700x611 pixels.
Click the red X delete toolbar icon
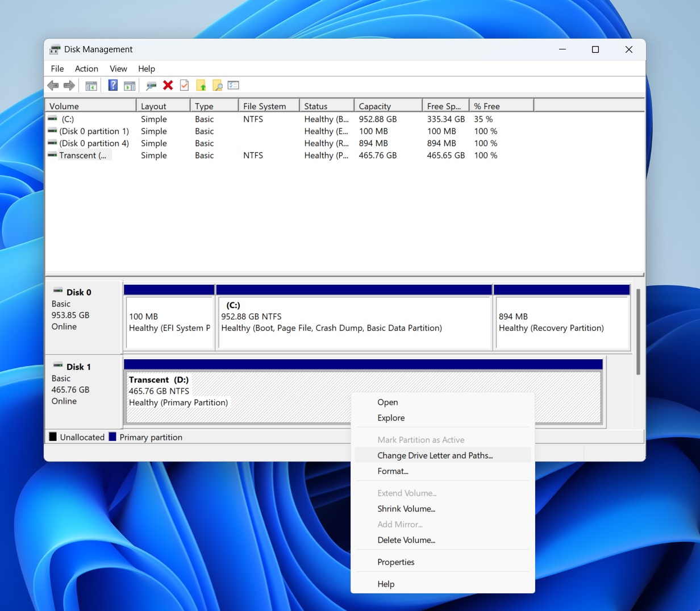tap(168, 85)
